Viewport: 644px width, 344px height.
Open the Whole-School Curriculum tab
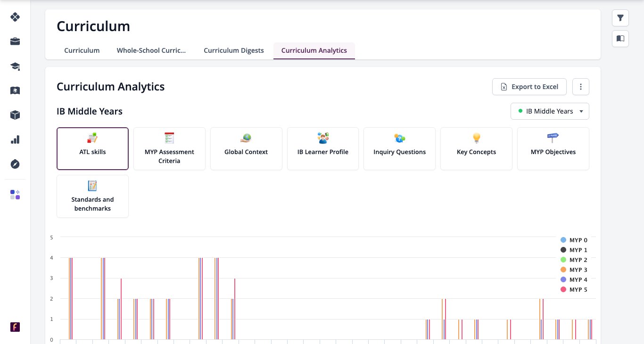tap(151, 50)
